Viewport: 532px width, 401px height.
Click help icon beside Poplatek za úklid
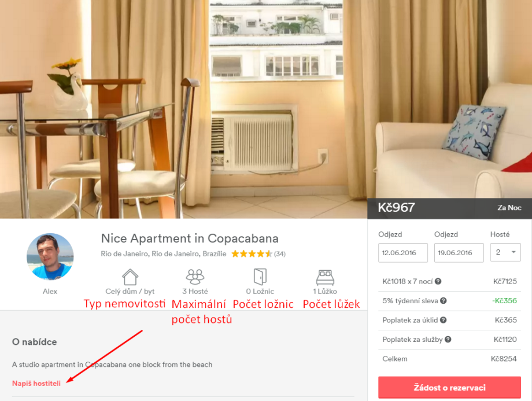[443, 320]
